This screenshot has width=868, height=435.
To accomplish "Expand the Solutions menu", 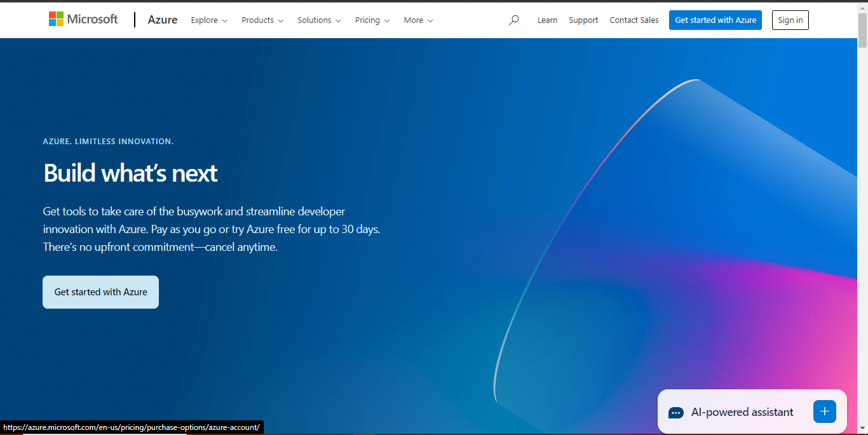I will [319, 20].
